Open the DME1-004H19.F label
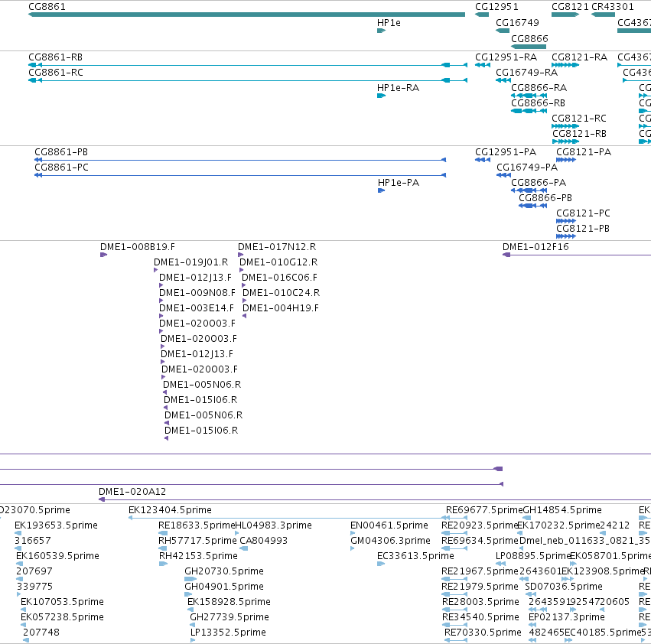The image size is (651, 644). click(281, 308)
